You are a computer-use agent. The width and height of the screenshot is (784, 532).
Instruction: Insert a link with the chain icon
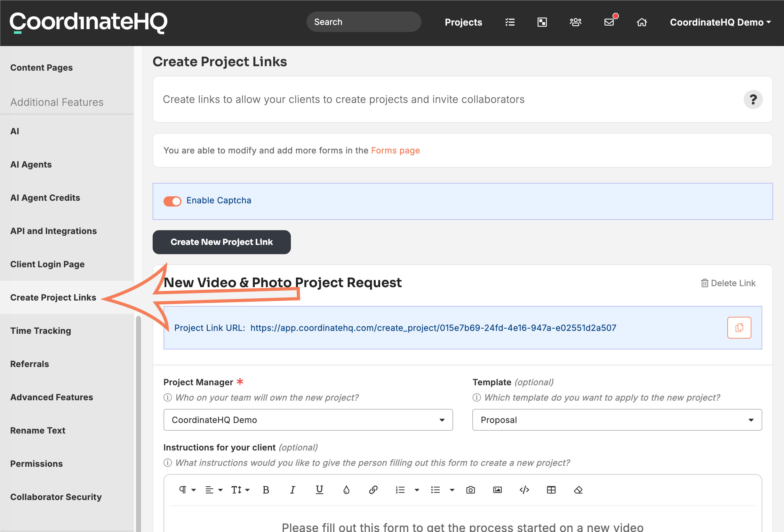coord(373,490)
